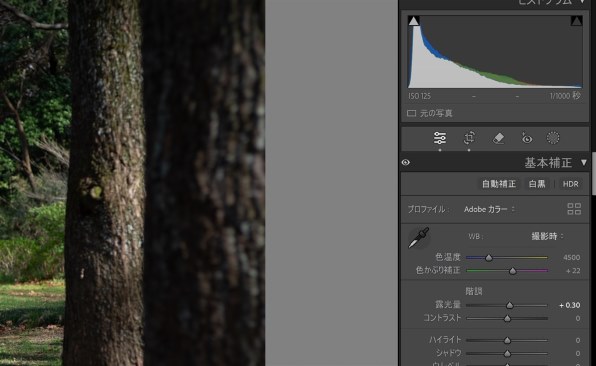Click the +0.30 exposure value field
This screenshot has width=596, height=366.
click(569, 305)
